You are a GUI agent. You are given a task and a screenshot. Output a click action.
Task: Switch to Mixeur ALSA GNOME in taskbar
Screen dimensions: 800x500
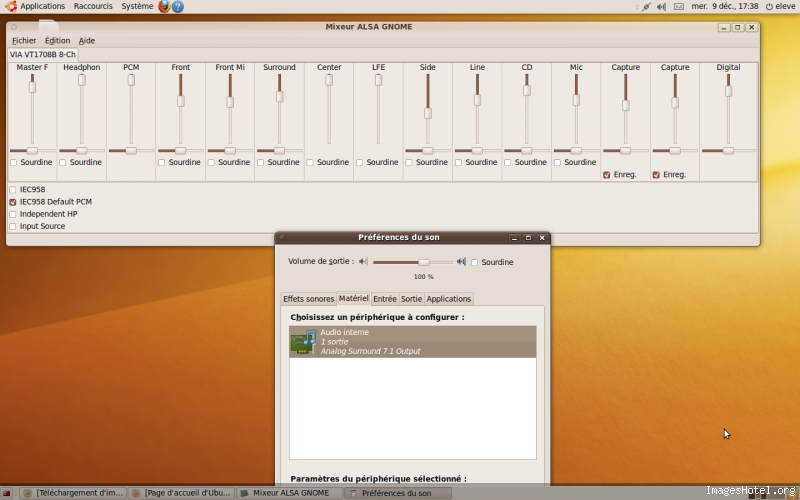[x=290, y=493]
